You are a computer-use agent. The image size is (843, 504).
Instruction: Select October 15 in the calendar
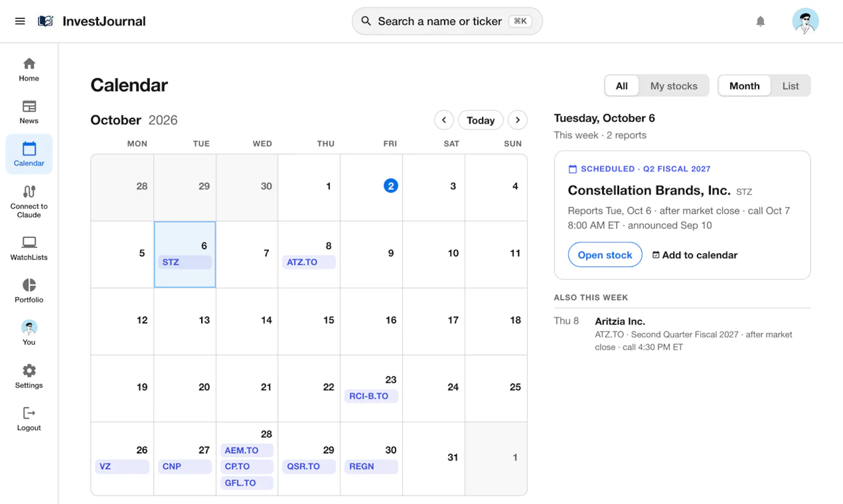point(309,321)
